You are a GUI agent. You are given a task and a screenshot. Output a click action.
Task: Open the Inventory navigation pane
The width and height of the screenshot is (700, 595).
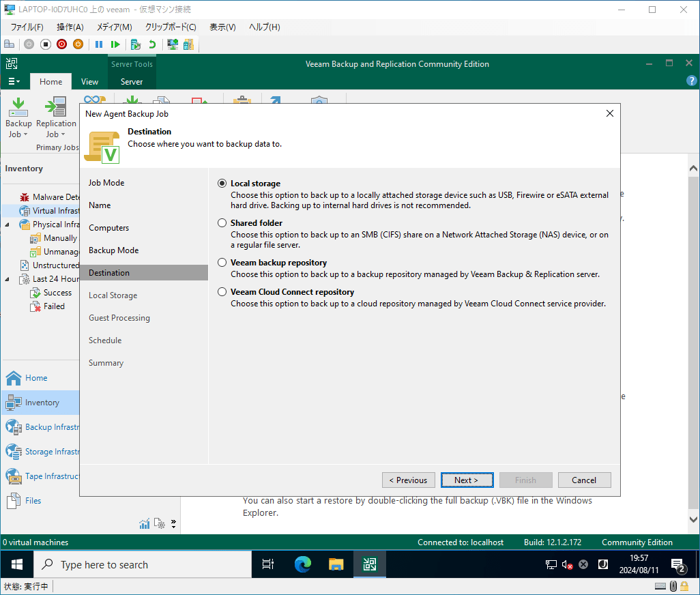(x=40, y=403)
